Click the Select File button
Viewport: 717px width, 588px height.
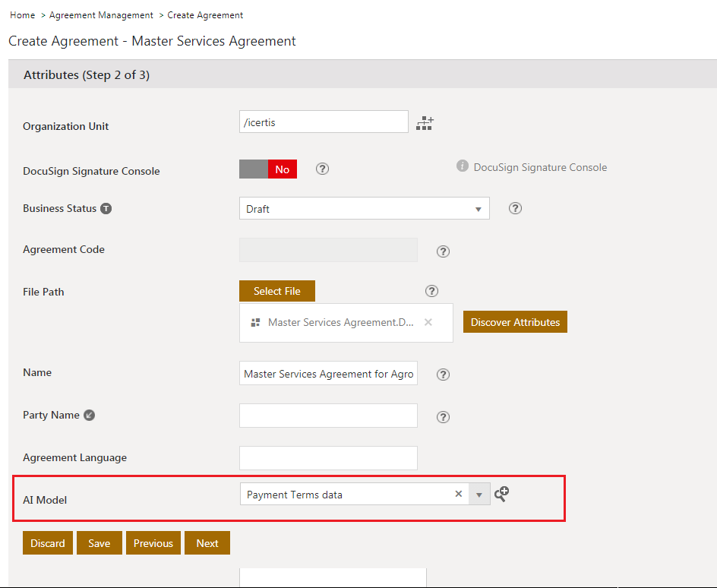[276, 291]
